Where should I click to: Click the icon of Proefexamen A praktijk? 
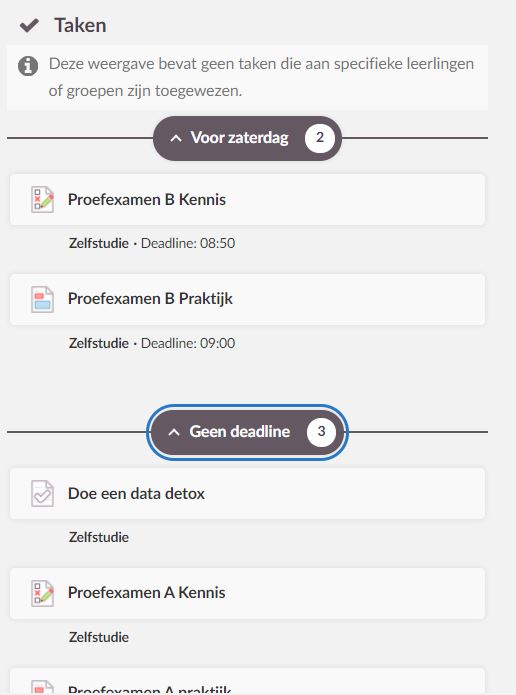point(43,687)
